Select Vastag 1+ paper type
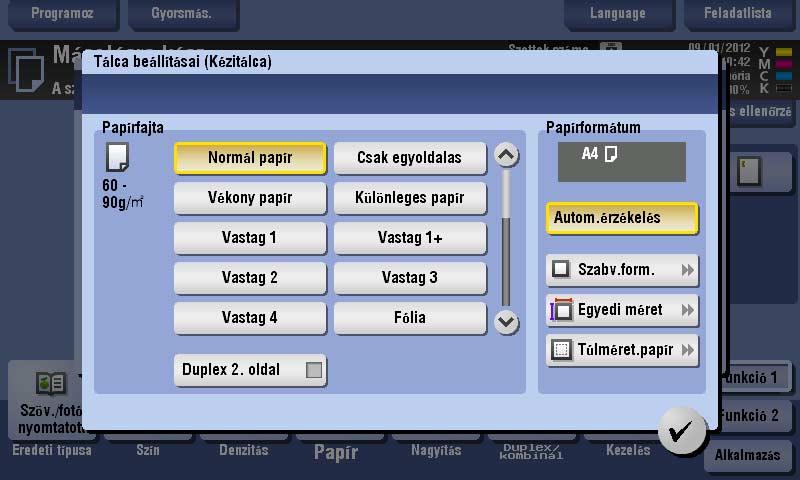Viewport: 800px width, 480px height. pyautogui.click(x=410, y=238)
